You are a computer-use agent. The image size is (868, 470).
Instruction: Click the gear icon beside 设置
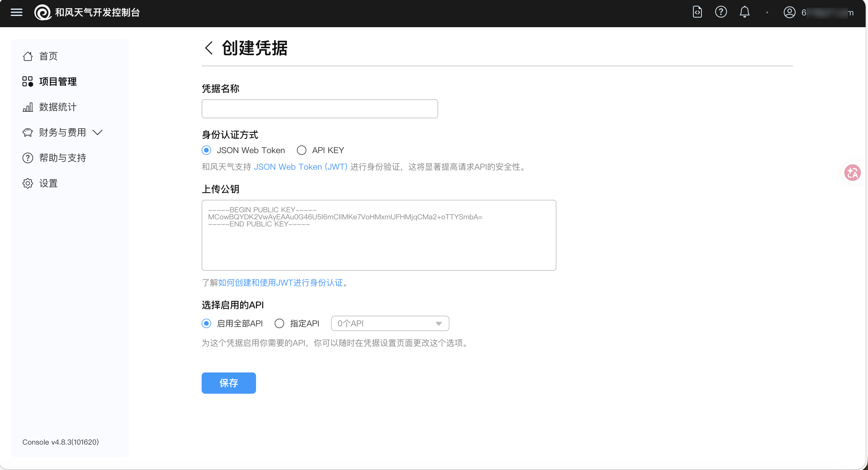(x=27, y=183)
